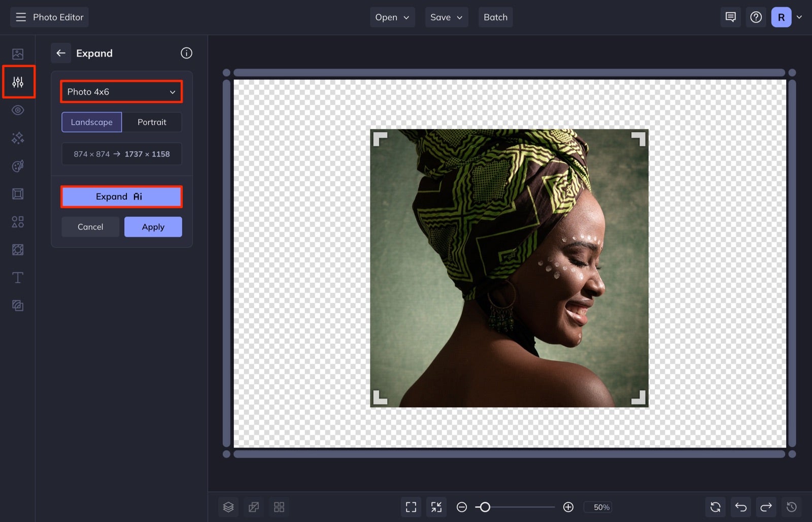Click the Expand AI button

point(121,197)
